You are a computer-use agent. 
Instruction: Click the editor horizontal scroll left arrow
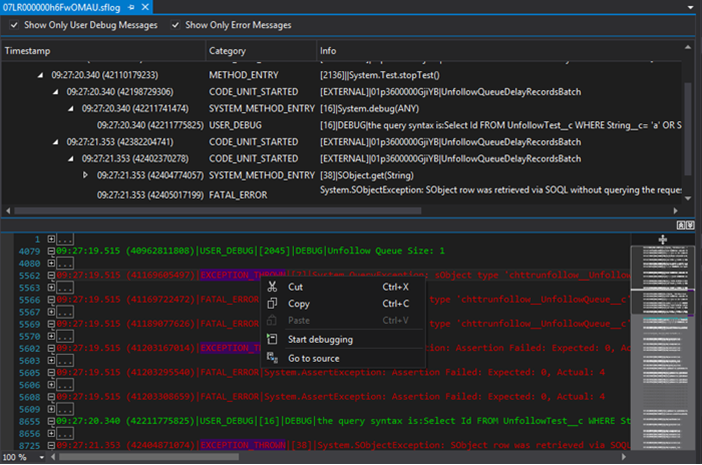click(x=53, y=457)
